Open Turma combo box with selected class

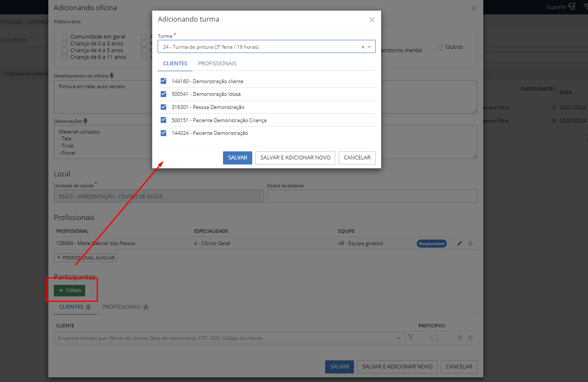click(266, 47)
